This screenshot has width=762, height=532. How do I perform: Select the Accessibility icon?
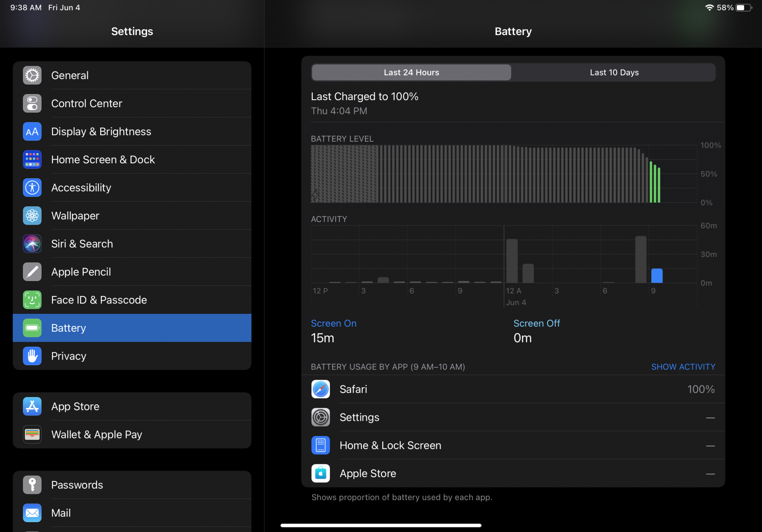point(32,188)
